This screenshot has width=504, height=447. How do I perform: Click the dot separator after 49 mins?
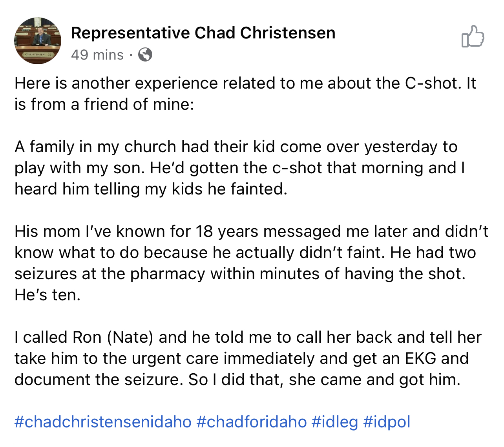point(131,55)
